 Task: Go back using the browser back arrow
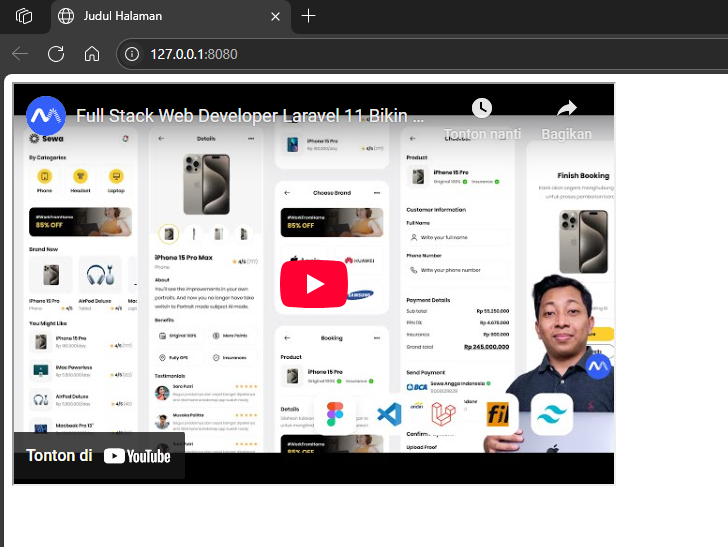20,54
